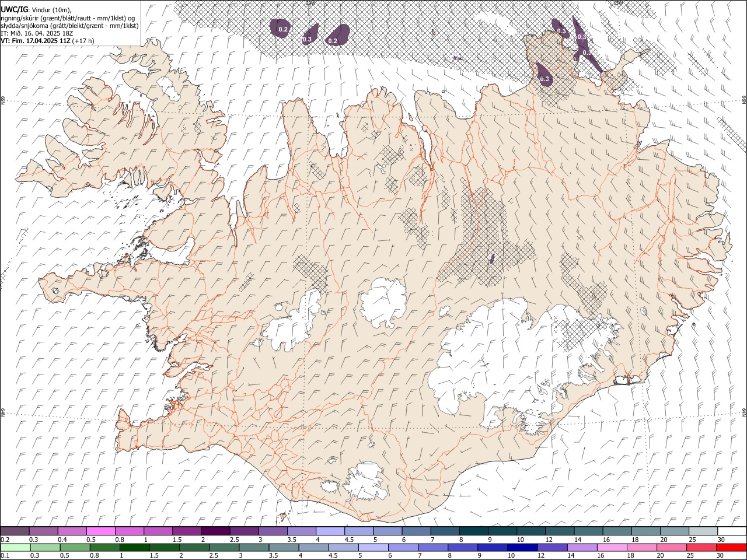747x560 pixels.
Task: Select the bright magenta 0.5 snow legend swatch
Action: pyautogui.click(x=101, y=531)
